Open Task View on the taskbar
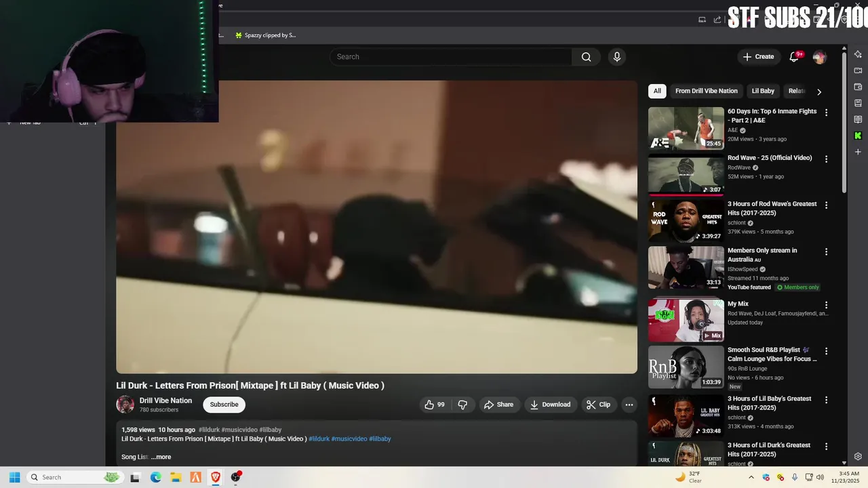The width and height of the screenshot is (868, 488). point(135,477)
